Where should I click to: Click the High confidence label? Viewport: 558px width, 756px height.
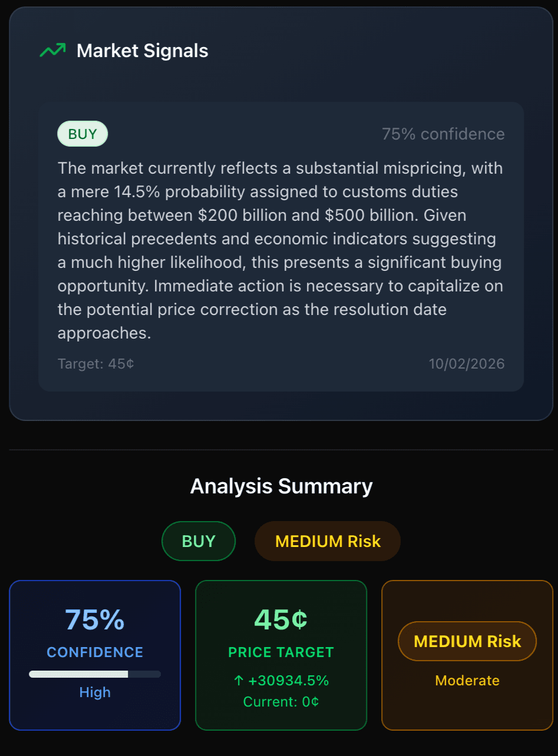95,692
